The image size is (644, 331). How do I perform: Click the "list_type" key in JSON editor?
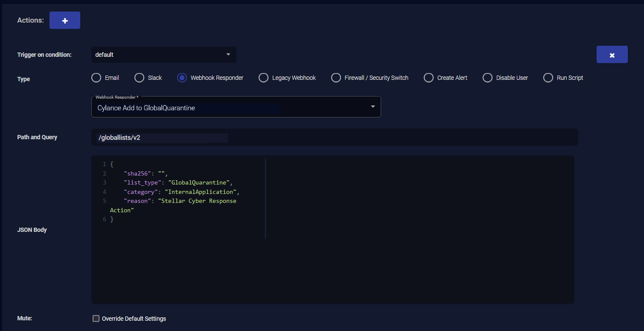(x=143, y=183)
